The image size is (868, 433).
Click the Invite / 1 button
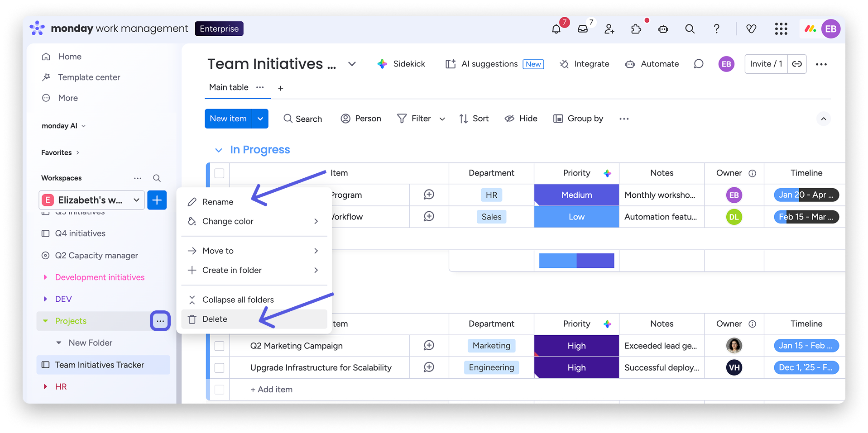coord(766,64)
